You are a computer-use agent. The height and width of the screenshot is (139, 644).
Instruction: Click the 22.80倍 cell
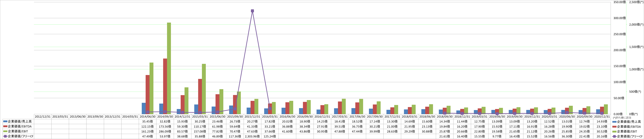[479, 131]
